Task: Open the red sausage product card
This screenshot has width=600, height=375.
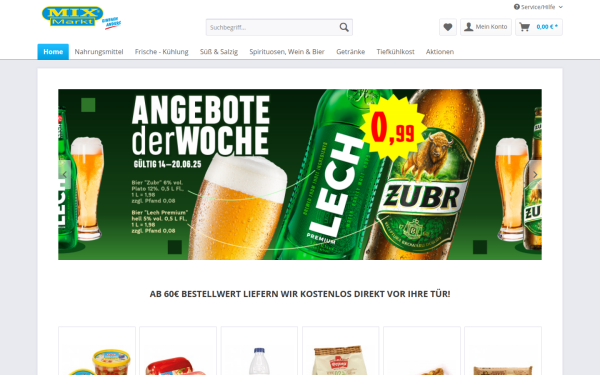Action: click(x=178, y=351)
